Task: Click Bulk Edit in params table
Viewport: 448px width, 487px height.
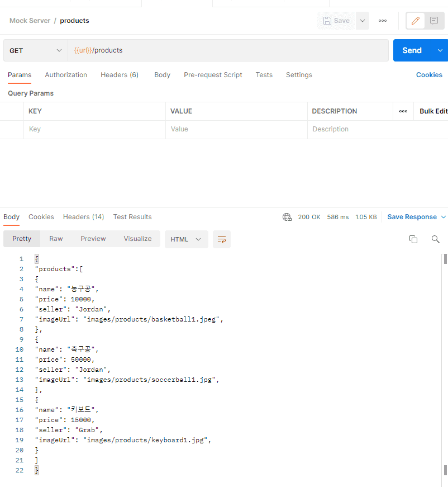Action: pos(433,111)
